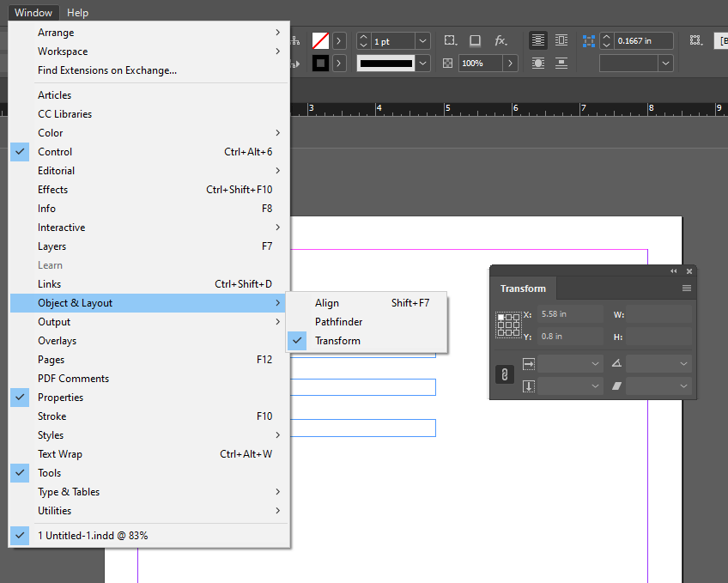Screen dimensions: 728x583
Task: Open the Help menu
Action: point(77,12)
